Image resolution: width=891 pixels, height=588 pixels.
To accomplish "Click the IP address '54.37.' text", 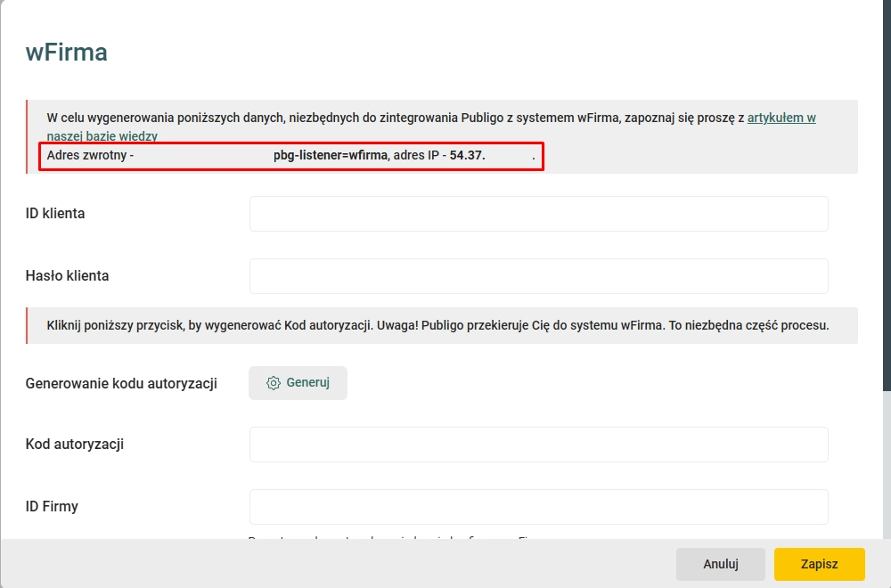I will [467, 155].
